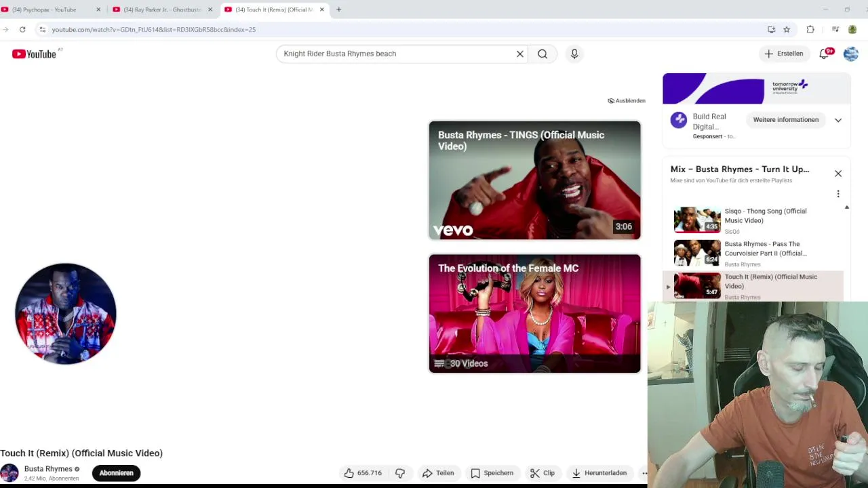Click the tomorrow university ad banner
The height and width of the screenshot is (488, 868).
(x=757, y=89)
